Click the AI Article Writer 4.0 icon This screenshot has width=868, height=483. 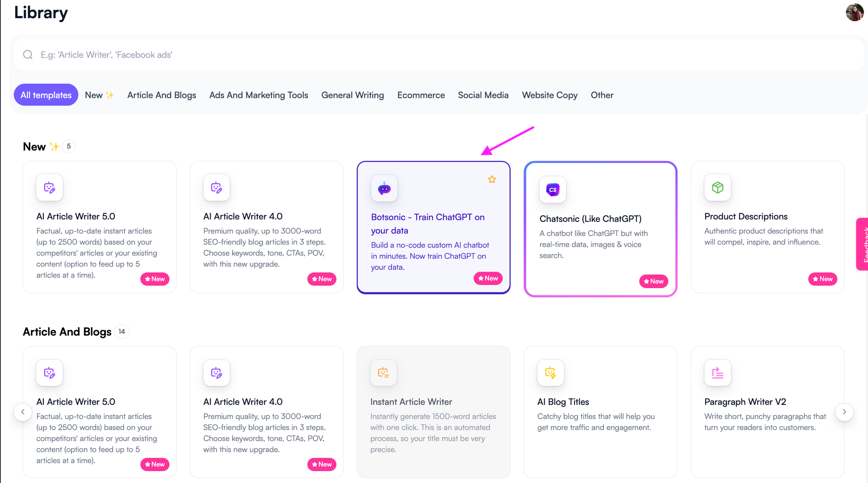point(217,188)
